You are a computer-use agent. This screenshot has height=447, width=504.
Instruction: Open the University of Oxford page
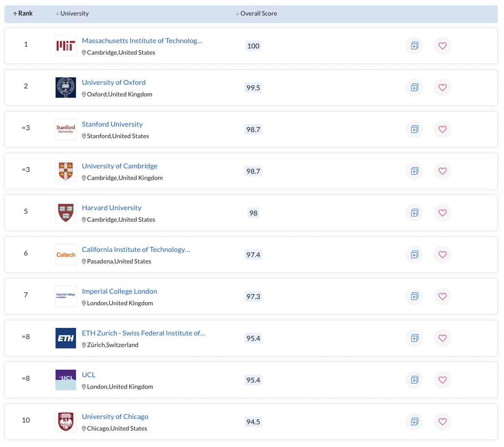pos(113,82)
